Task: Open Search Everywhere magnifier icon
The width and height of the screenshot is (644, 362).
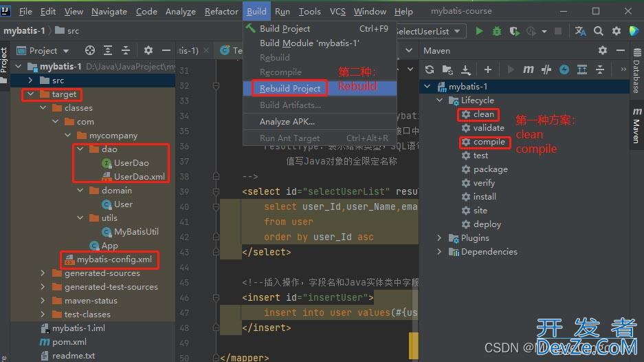Action: coord(599,31)
